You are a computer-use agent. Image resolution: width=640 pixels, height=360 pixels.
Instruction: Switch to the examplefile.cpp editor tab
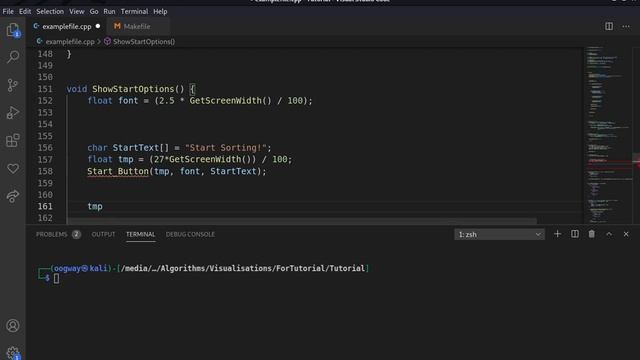point(66,27)
